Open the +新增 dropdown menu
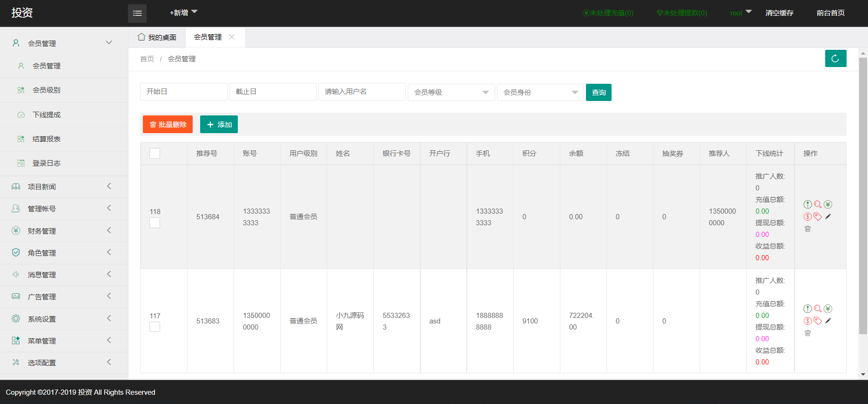 [x=183, y=13]
